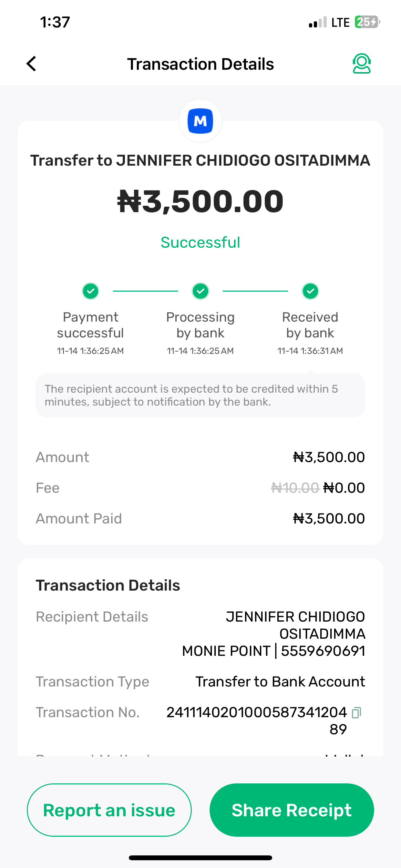
Task: Copy the transaction number
Action: click(356, 713)
